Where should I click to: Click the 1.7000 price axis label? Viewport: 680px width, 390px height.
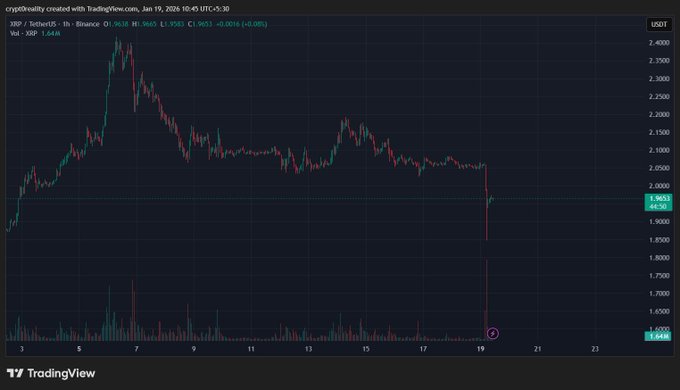(x=659, y=293)
